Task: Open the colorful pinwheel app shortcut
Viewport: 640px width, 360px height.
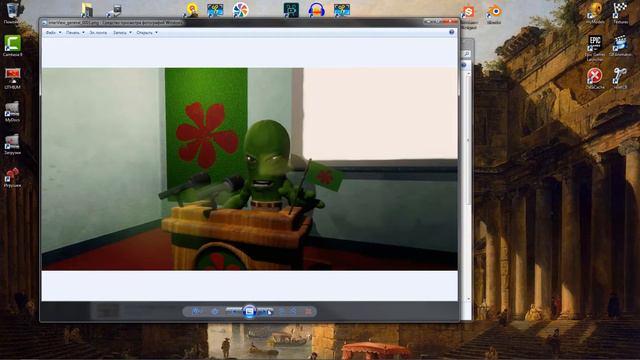Action: (240, 10)
